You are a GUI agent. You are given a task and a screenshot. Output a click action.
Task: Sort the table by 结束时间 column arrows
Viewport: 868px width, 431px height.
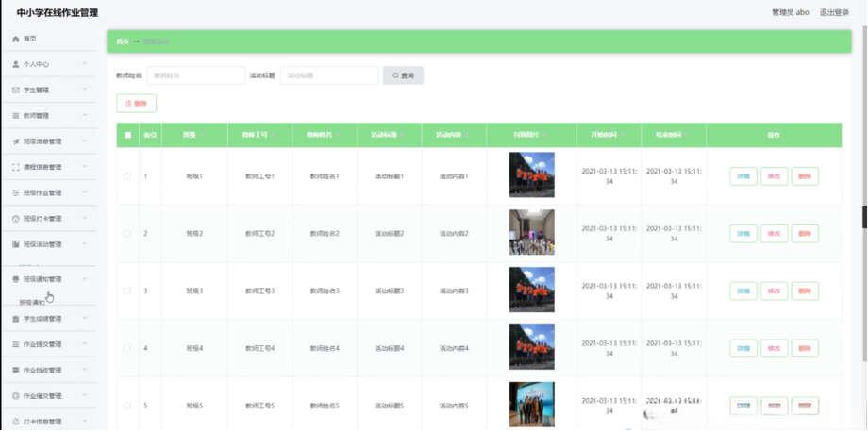click(687, 135)
